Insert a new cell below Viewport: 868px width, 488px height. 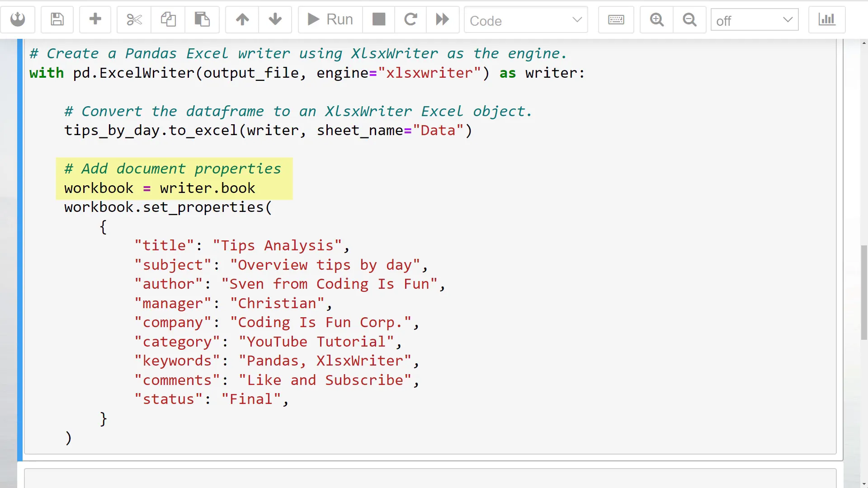pos(95,19)
